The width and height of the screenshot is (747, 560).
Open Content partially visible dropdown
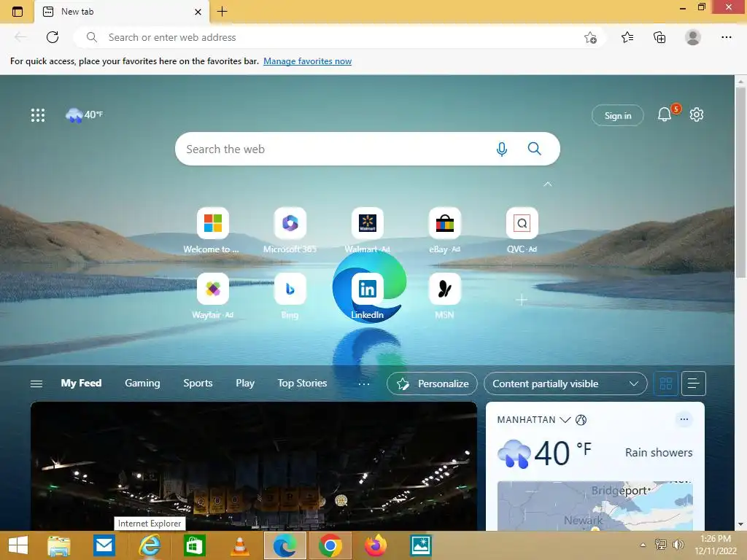(x=565, y=384)
